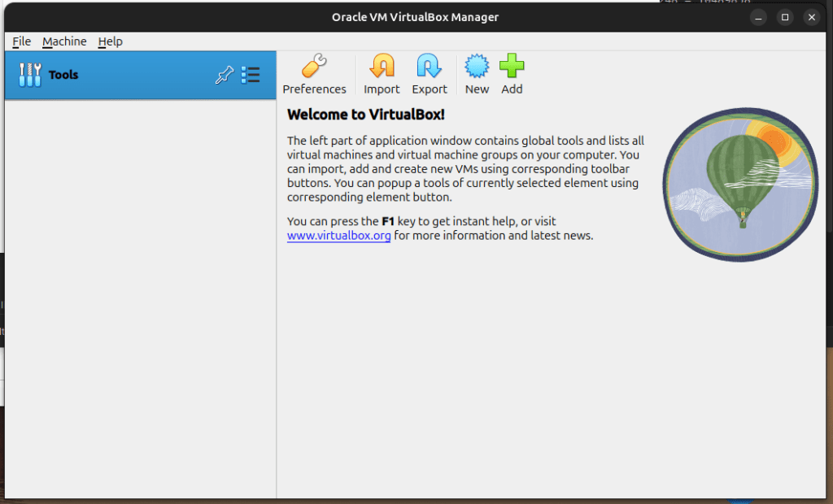Open the Tools list menu icon
This screenshot has width=833, height=504.
click(251, 75)
